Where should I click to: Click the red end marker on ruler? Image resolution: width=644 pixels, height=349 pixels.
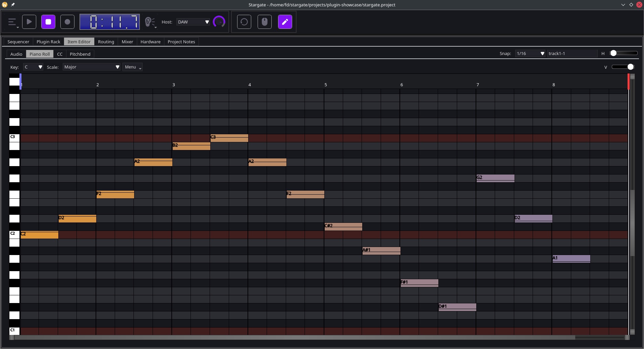[629, 82]
